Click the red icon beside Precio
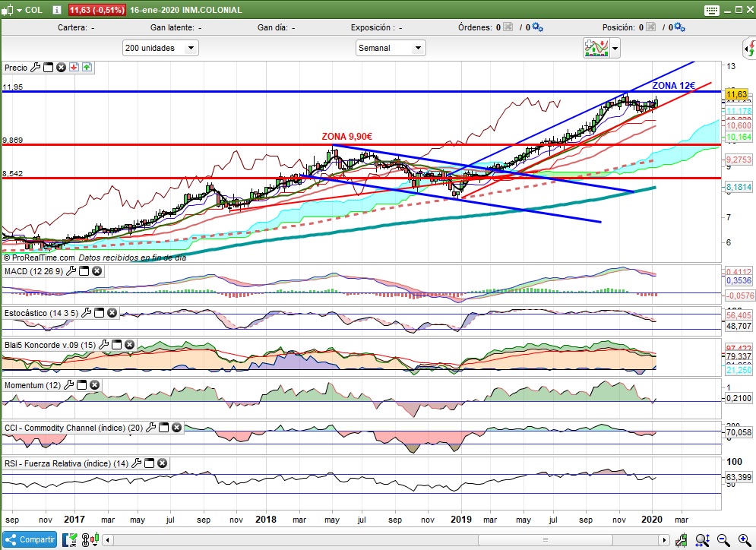 point(74,68)
